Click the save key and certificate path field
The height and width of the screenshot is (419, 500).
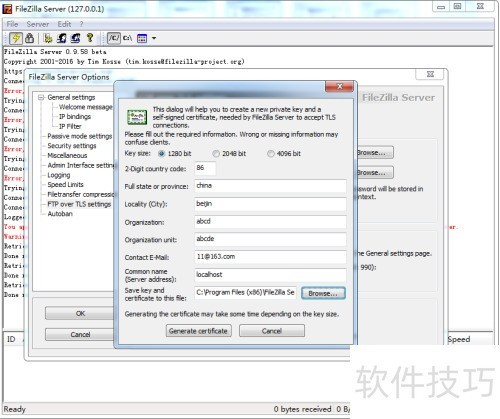pyautogui.click(x=245, y=293)
